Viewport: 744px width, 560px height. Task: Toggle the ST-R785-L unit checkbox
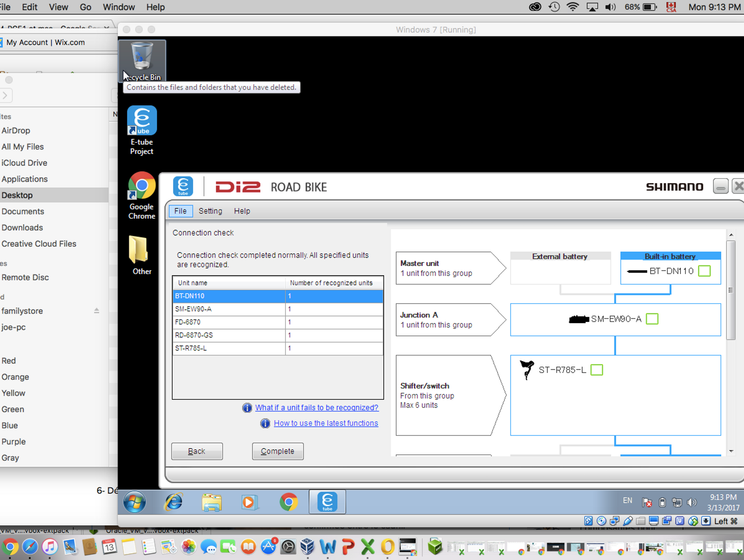(x=597, y=370)
